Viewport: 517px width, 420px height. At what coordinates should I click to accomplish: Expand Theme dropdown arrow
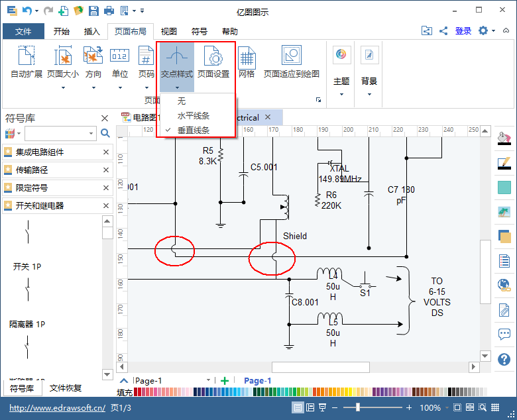coord(341,95)
